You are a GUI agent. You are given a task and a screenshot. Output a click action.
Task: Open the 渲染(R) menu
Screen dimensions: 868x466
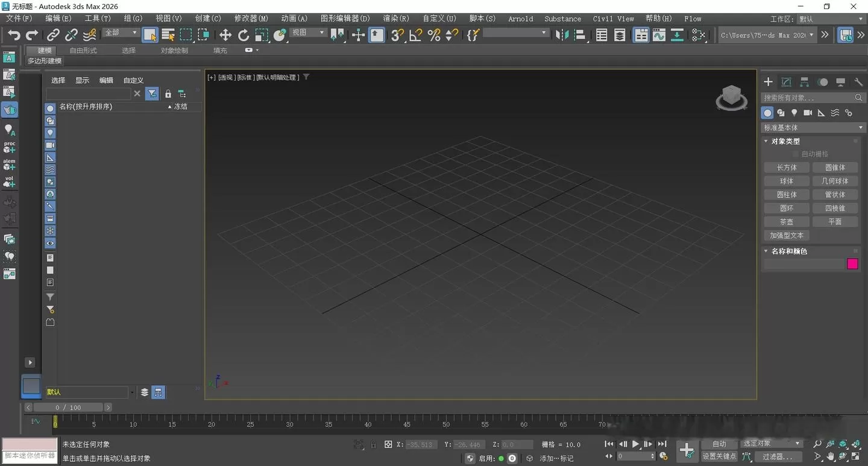pos(396,19)
